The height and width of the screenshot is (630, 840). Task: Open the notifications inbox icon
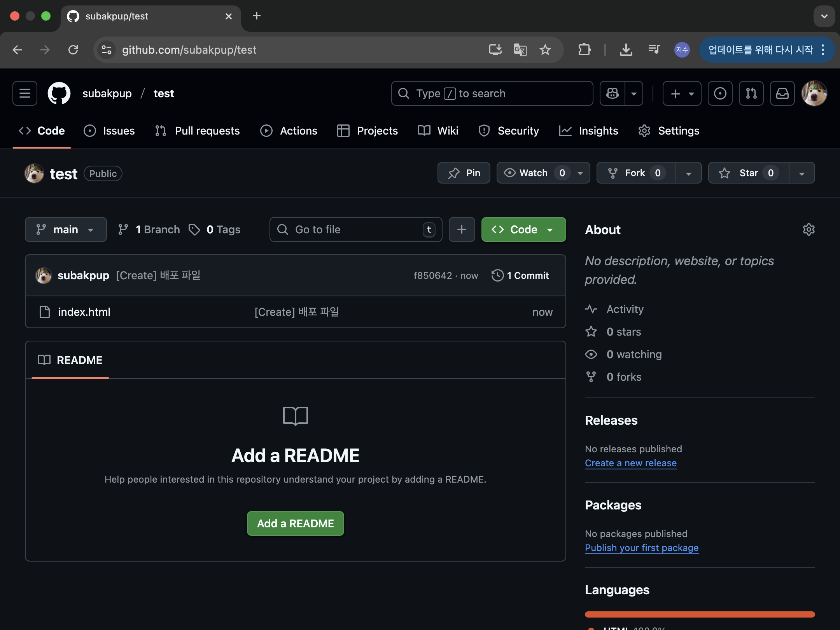tap(782, 93)
